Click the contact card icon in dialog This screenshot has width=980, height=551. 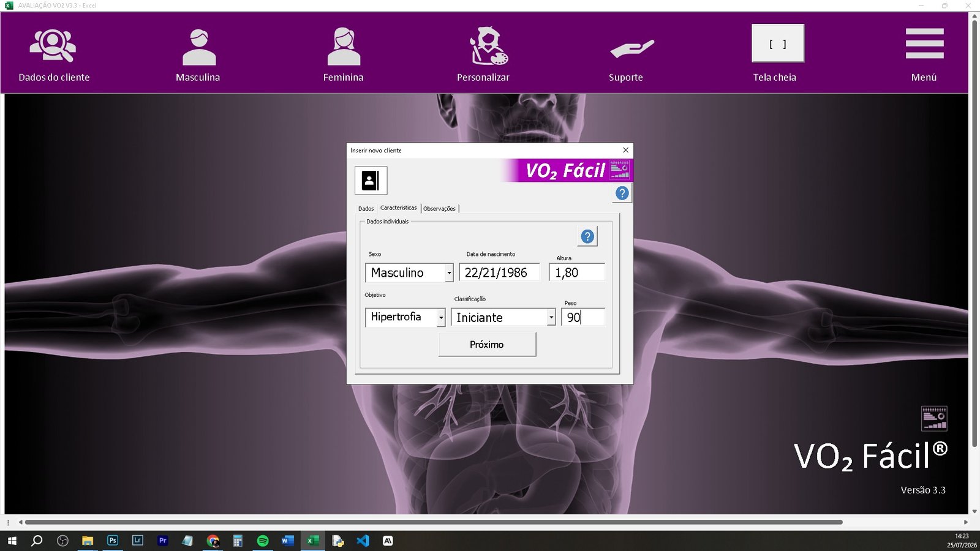click(x=371, y=181)
